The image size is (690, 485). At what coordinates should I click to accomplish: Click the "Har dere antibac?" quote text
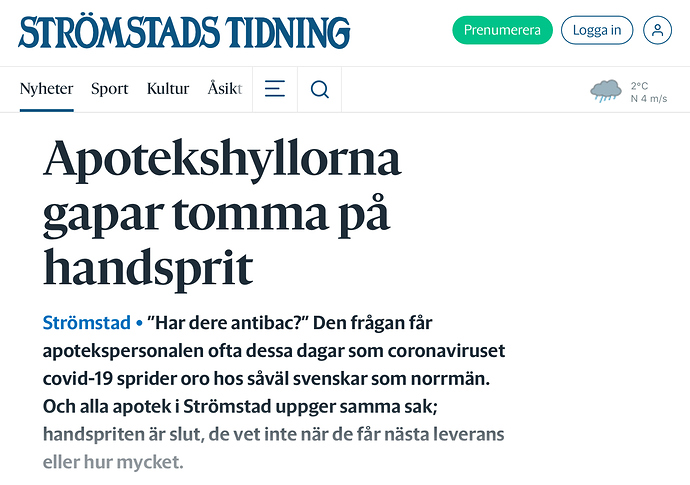click(x=227, y=323)
